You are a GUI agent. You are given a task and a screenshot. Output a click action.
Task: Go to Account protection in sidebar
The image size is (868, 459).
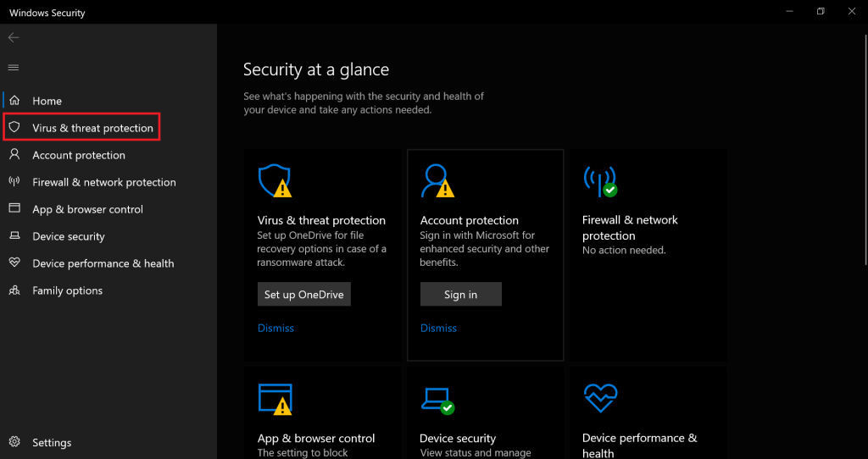[x=78, y=155]
